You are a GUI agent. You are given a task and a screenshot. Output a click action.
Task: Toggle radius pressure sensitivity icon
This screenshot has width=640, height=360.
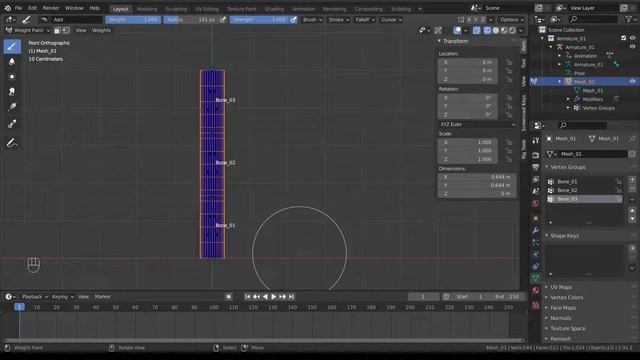point(223,20)
